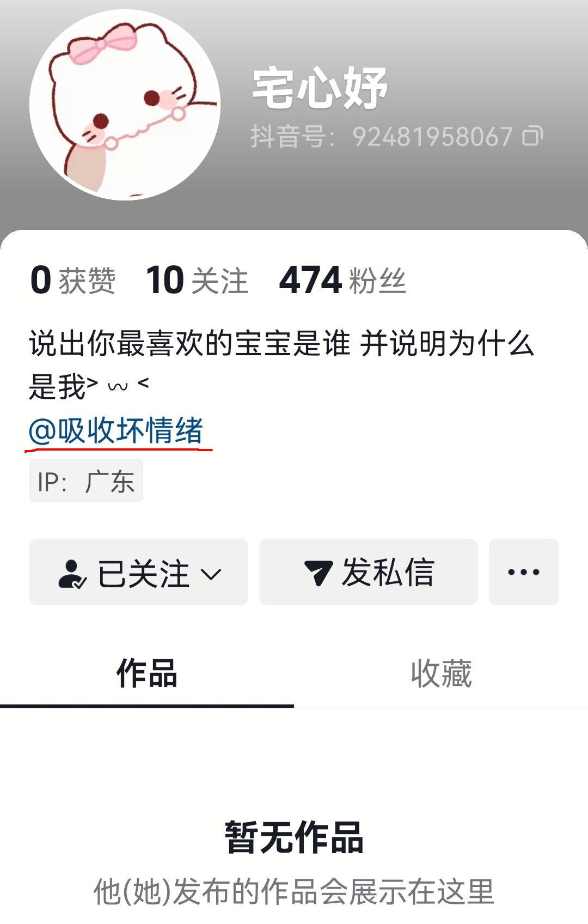Image resolution: width=588 pixels, height=924 pixels.
Task: Copy the Douyin ID using the copy icon
Action: coord(532,136)
